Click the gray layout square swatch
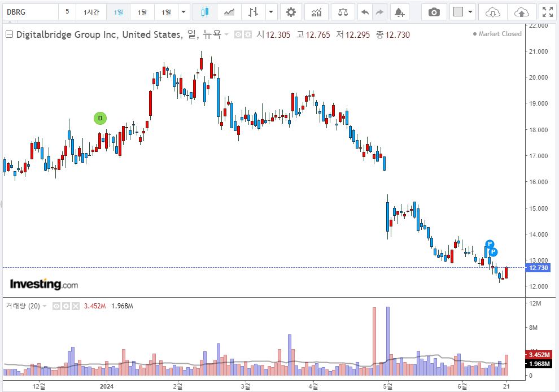 point(458,12)
